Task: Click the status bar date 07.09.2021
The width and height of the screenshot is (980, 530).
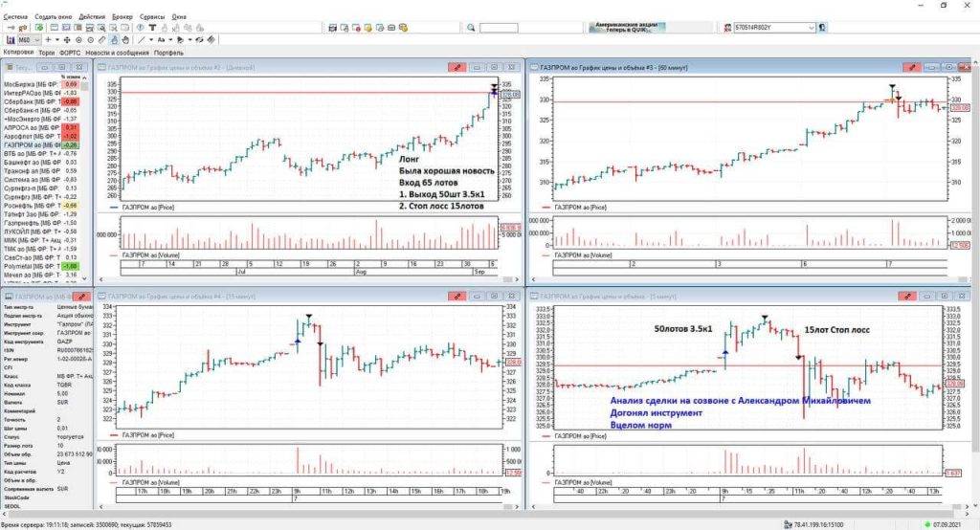Action: click(947, 525)
